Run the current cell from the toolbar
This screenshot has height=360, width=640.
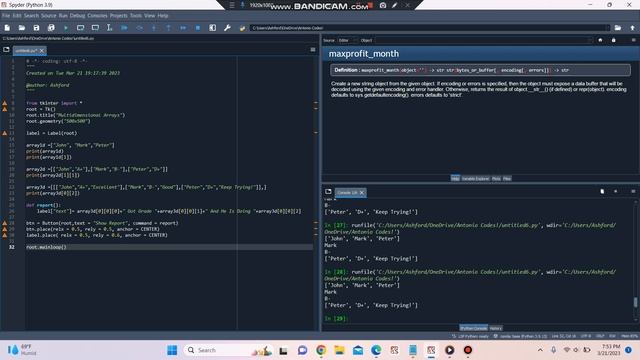80,28
